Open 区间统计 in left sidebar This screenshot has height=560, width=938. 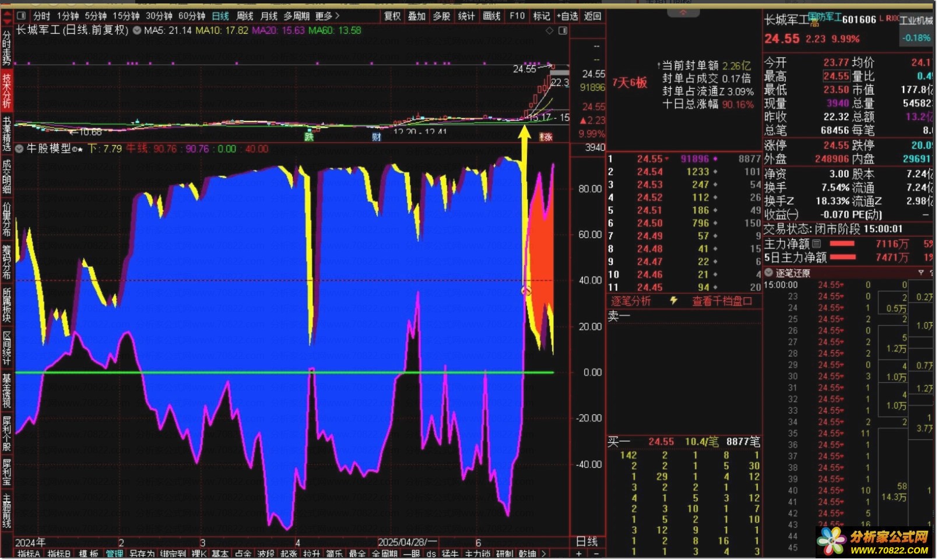click(x=6, y=348)
